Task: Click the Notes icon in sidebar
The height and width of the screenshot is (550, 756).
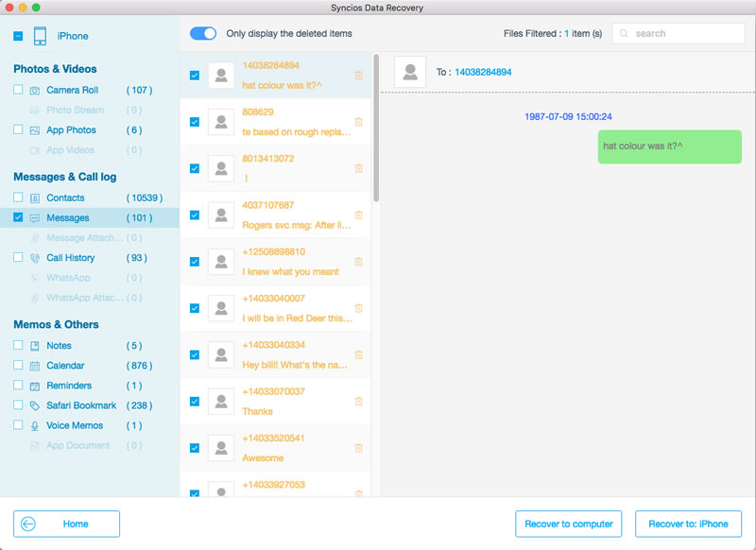Action: click(35, 346)
